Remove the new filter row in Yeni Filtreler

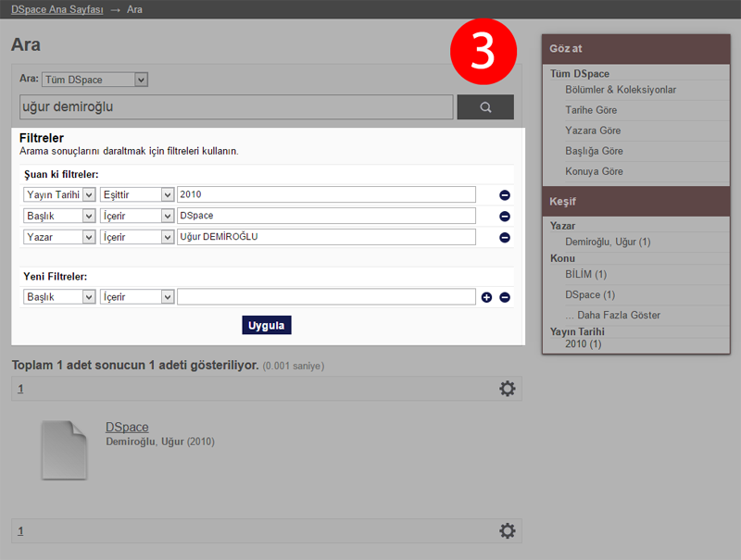pos(505,297)
